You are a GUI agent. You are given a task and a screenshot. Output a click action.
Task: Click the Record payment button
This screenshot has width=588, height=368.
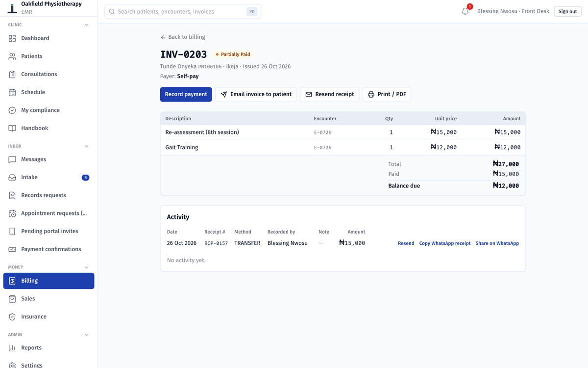coord(186,94)
